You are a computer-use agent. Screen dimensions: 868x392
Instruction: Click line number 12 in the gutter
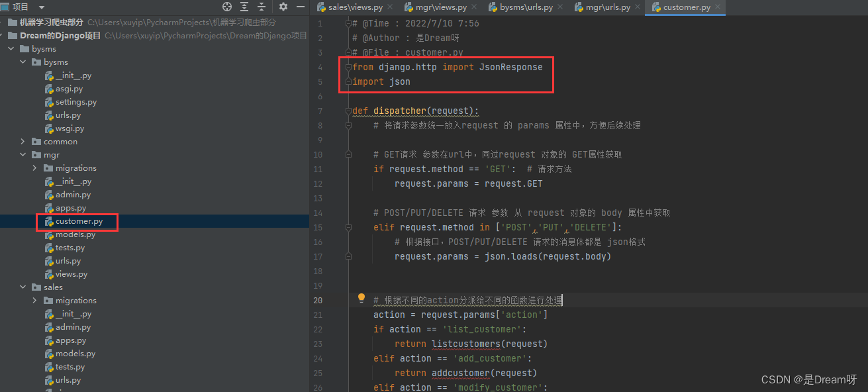point(318,183)
